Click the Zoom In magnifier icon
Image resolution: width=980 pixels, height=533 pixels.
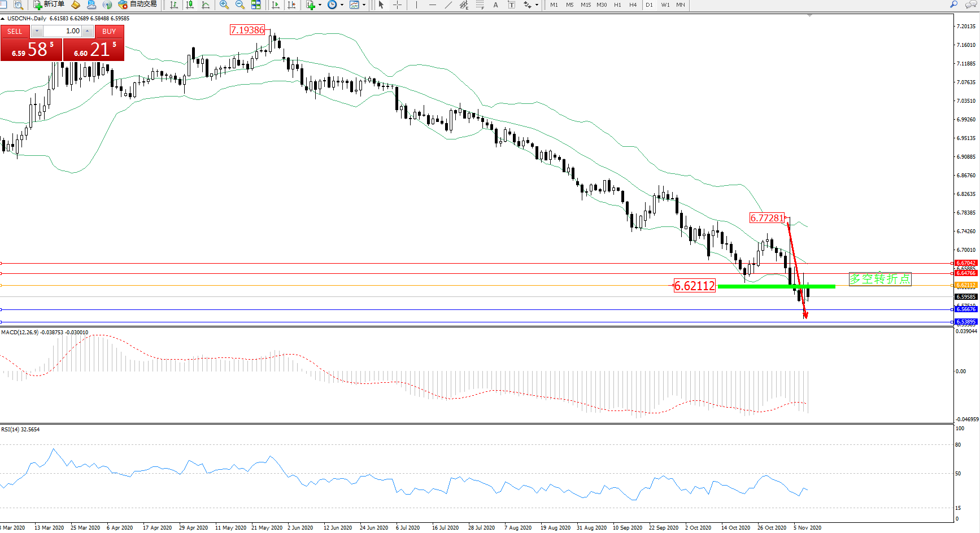pos(224,5)
